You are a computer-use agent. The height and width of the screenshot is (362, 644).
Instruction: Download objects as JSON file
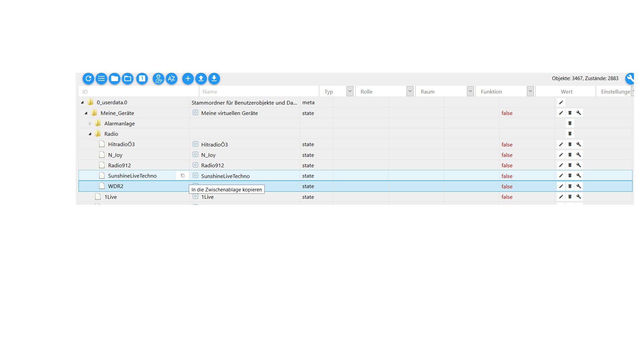[214, 78]
